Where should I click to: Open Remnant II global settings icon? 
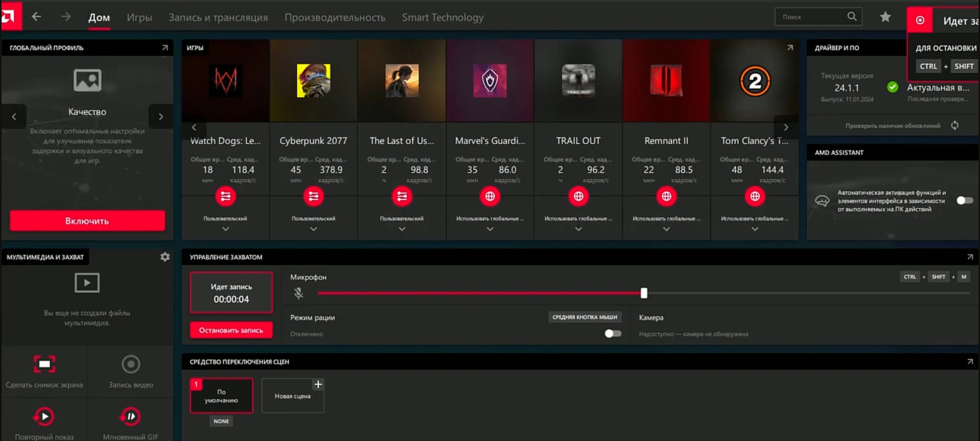point(666,196)
